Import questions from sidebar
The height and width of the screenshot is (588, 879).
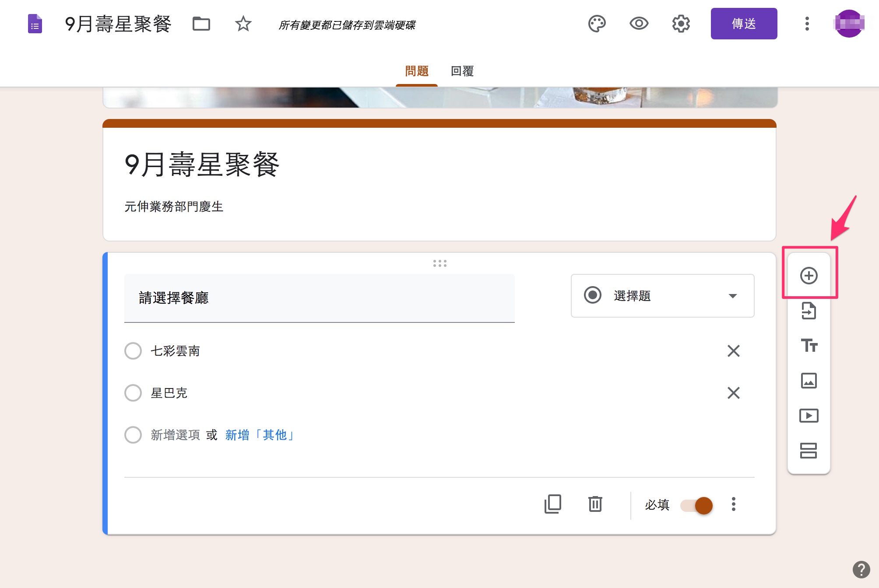click(809, 311)
